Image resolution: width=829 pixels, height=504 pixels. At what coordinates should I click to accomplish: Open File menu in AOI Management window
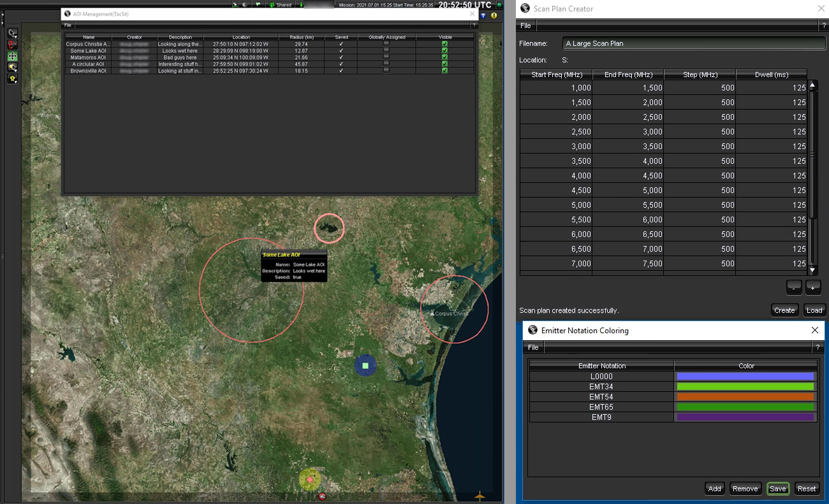coord(68,25)
